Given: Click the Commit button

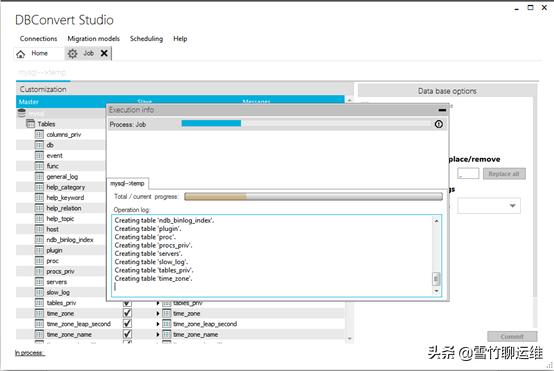Looking at the screenshot, I should coord(512,336).
